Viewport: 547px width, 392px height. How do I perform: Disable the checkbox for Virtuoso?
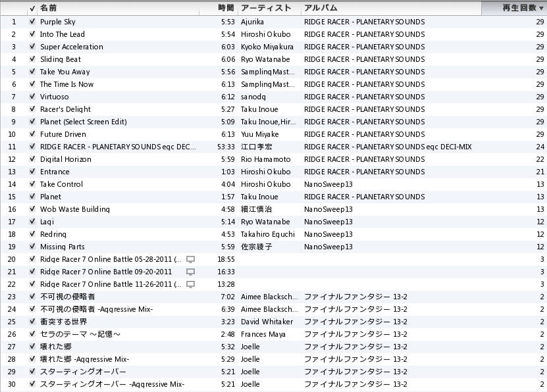tap(32, 97)
